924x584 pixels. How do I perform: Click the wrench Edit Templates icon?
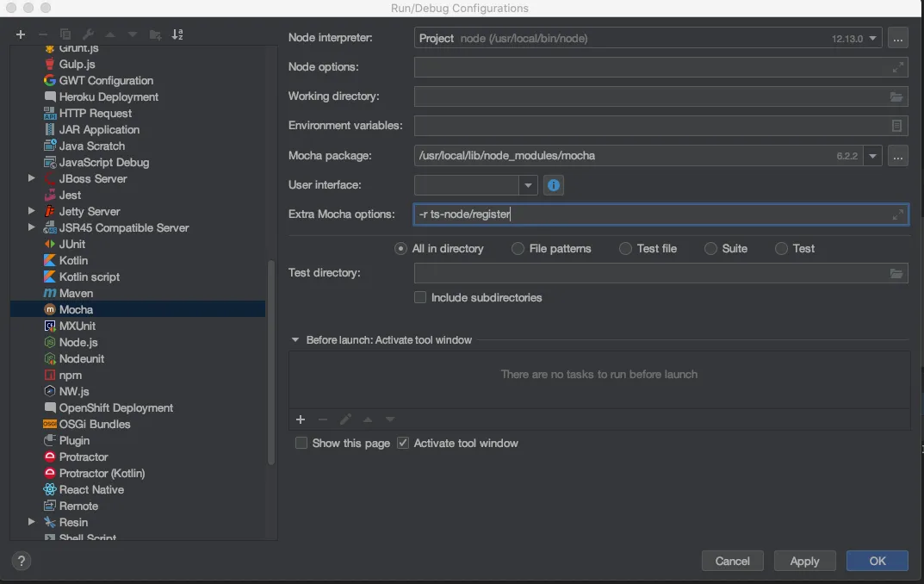pos(88,34)
